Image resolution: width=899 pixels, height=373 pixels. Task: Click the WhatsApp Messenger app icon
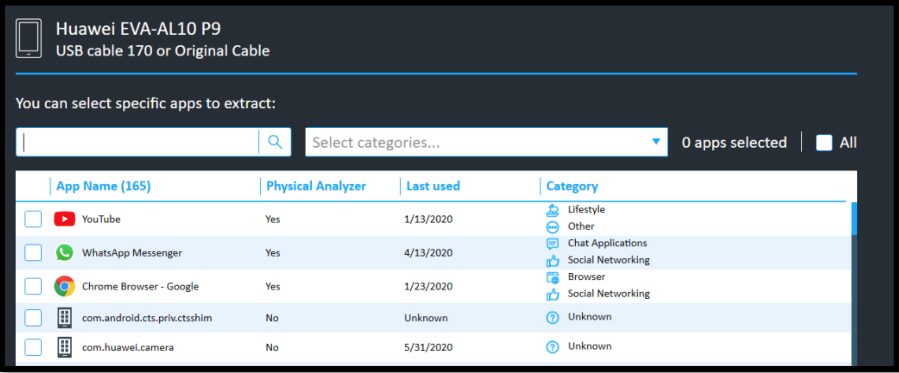(x=65, y=253)
